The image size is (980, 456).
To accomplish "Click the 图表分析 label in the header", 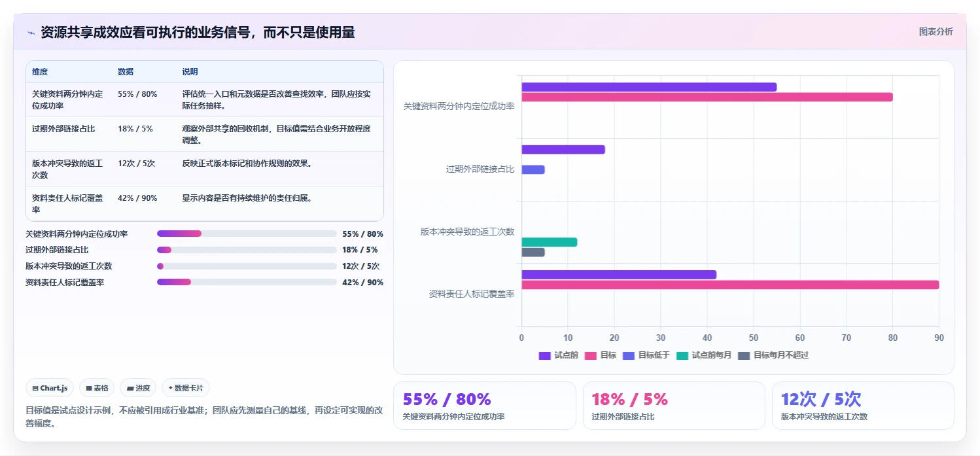I will point(936,31).
